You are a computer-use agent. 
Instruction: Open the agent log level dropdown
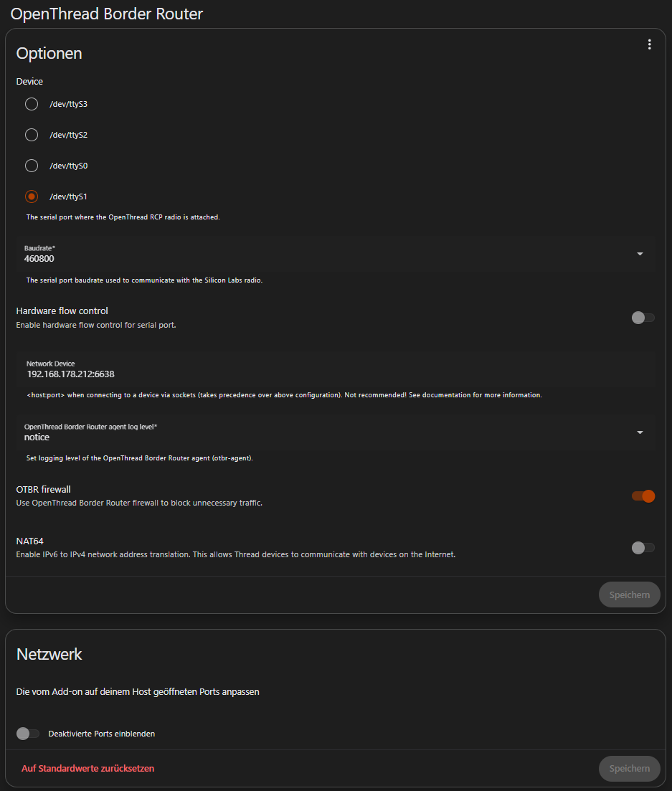(330, 432)
